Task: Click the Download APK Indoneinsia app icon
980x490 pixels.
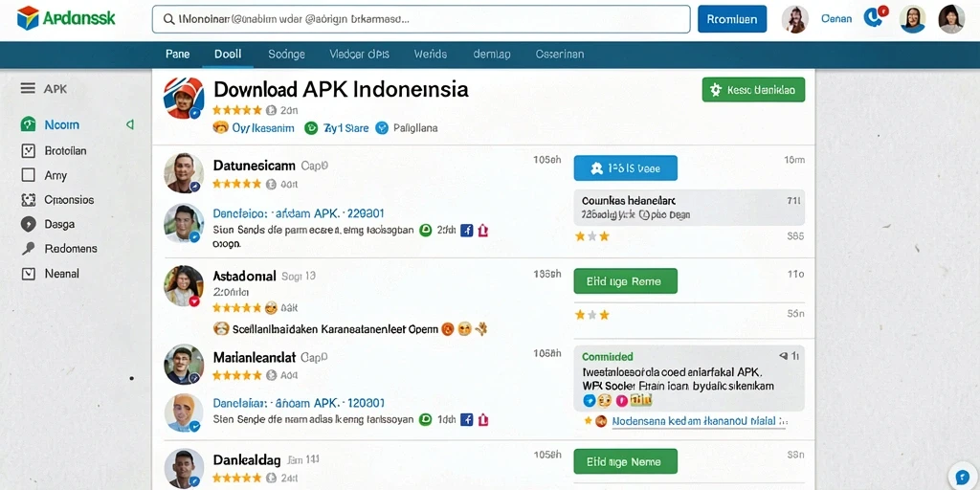Action: tap(184, 99)
